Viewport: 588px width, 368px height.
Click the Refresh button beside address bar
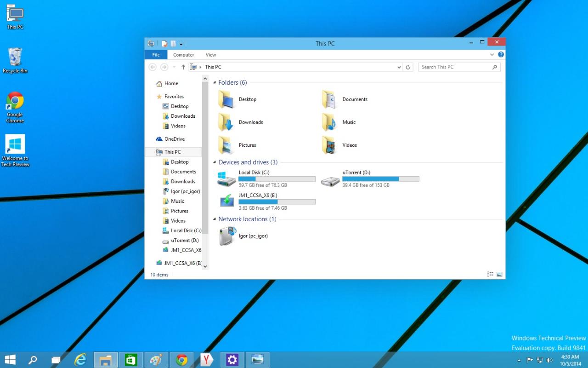point(408,67)
